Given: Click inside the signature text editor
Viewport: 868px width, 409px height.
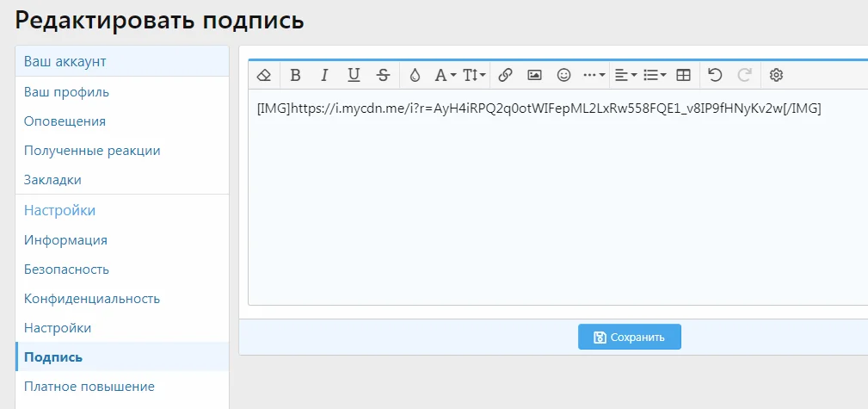Looking at the screenshot, I should 558,196.
